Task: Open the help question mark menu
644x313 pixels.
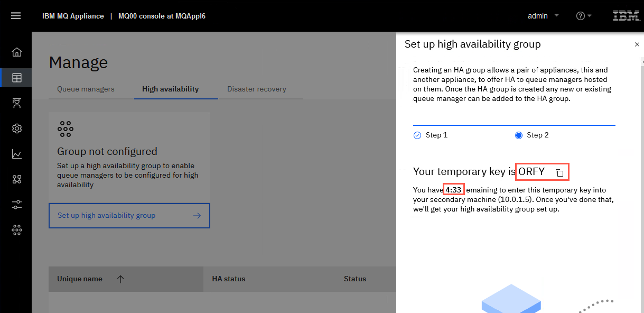Action: click(584, 16)
